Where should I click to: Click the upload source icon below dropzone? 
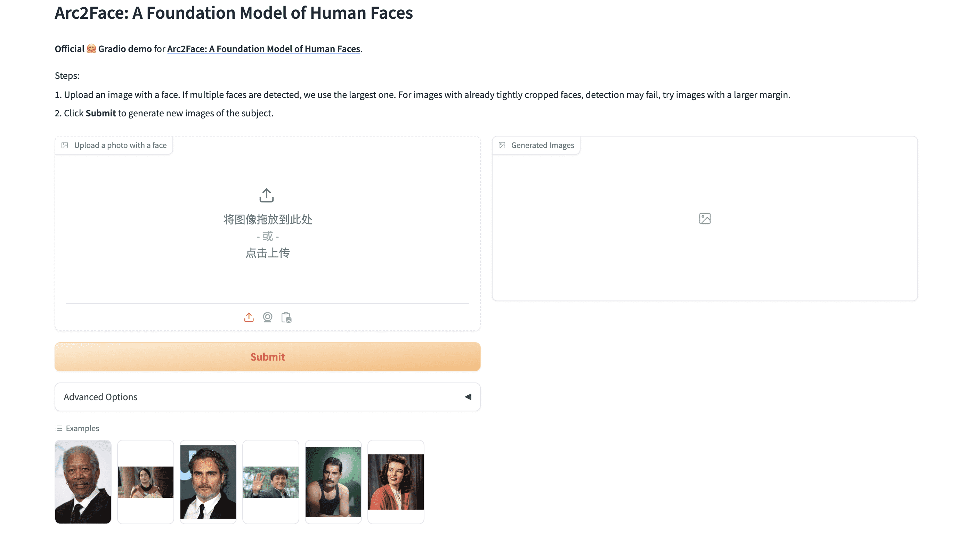pyautogui.click(x=249, y=317)
